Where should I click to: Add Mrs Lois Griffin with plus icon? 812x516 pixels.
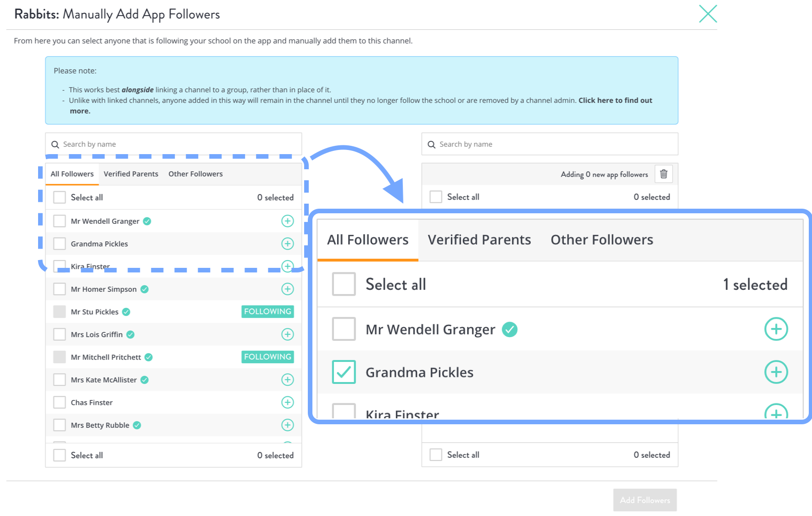point(288,334)
